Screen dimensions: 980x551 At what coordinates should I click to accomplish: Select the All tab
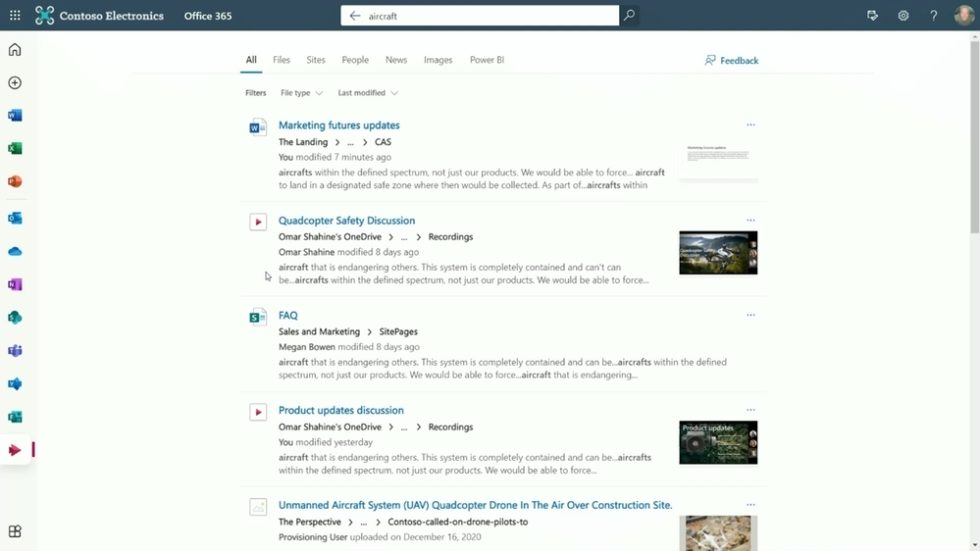[251, 60]
